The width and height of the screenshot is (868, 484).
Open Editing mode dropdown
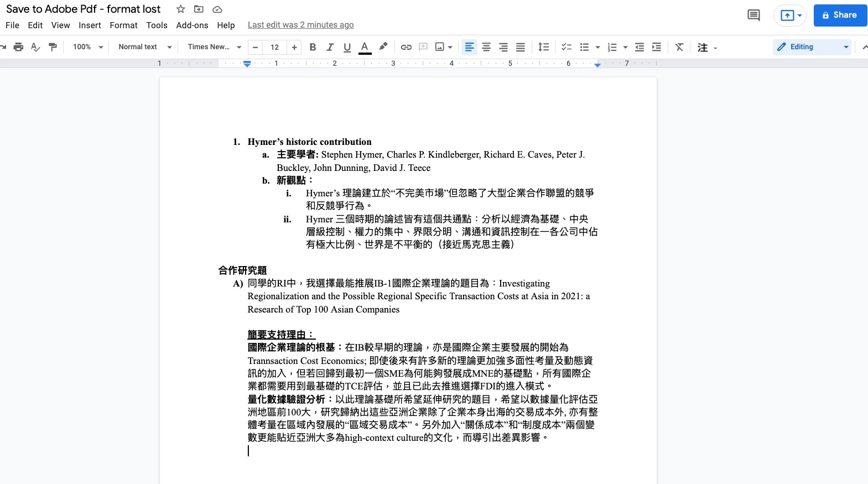812,47
